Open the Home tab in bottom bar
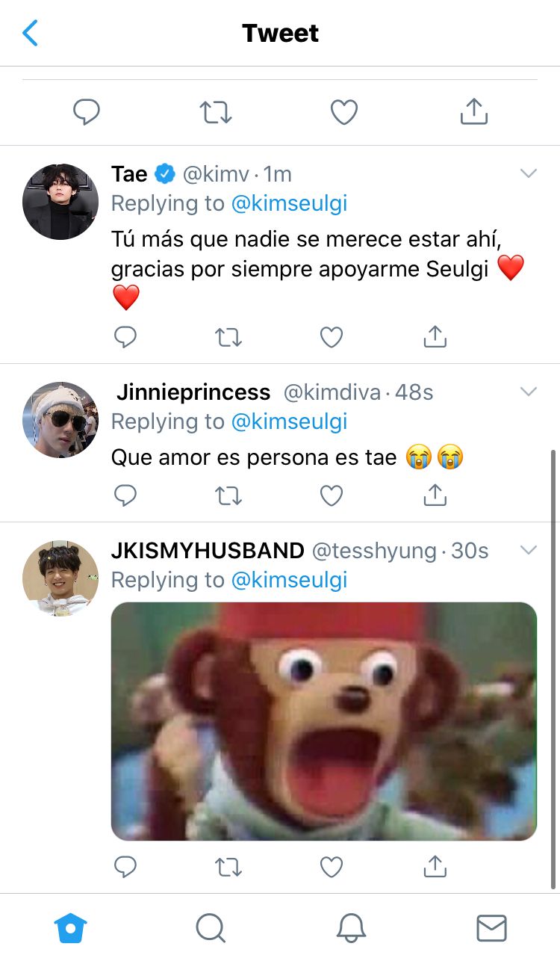This screenshot has height=967, width=560. [71, 929]
